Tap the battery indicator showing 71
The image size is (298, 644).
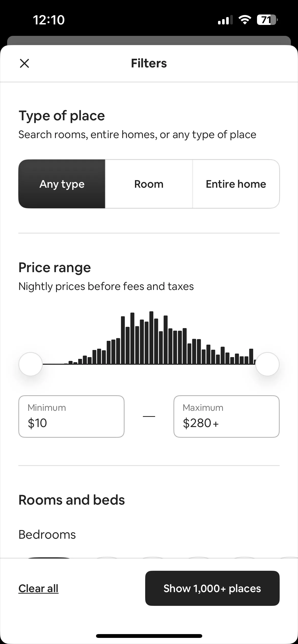click(267, 20)
